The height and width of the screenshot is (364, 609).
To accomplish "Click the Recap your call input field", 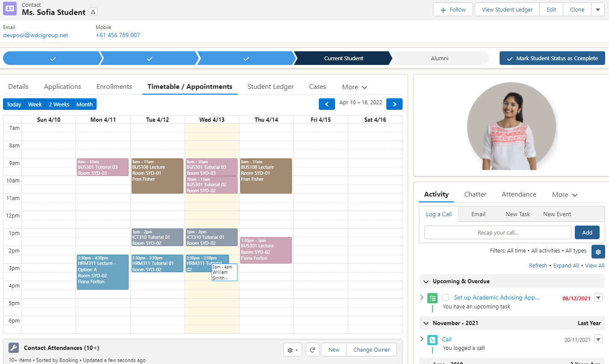I will click(497, 232).
